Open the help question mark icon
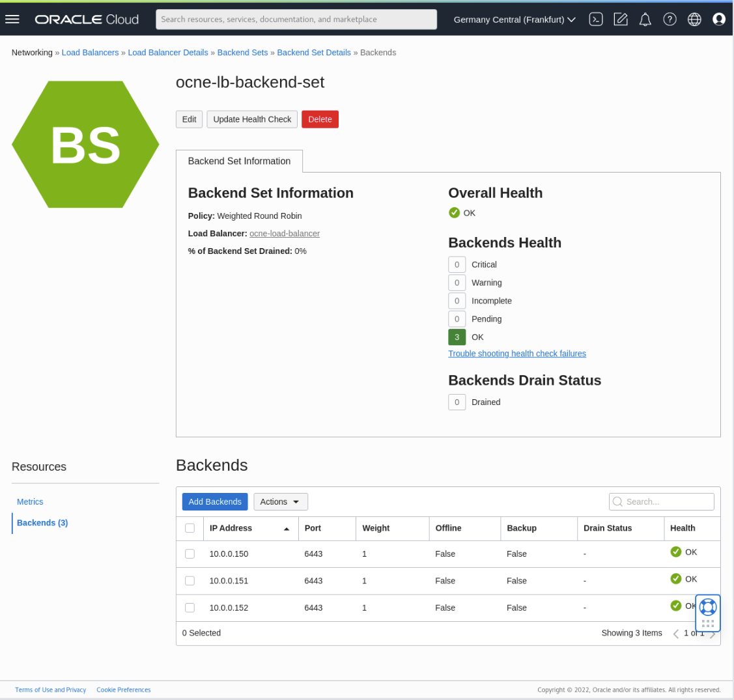 tap(670, 19)
